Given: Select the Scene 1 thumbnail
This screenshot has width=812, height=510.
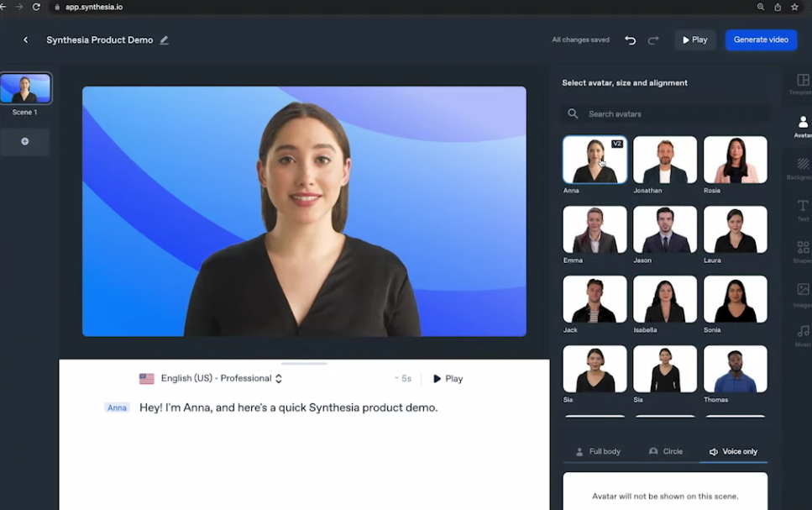Looking at the screenshot, I should [25, 88].
